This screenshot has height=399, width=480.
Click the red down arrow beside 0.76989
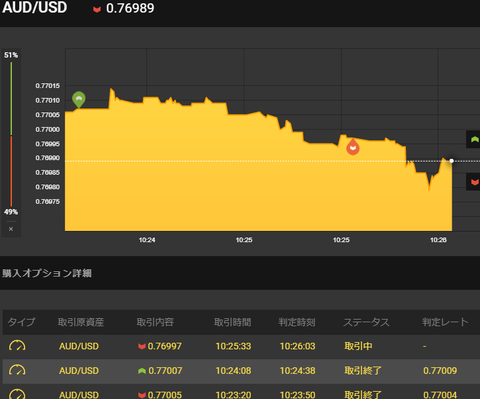pos(97,9)
